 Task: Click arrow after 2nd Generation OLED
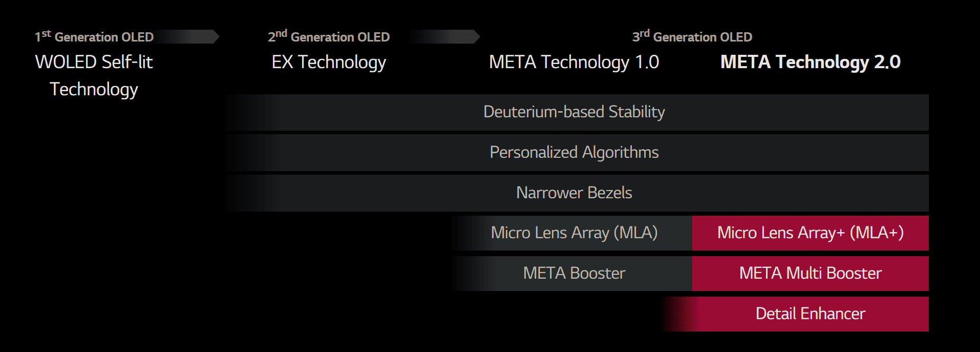pyautogui.click(x=444, y=36)
